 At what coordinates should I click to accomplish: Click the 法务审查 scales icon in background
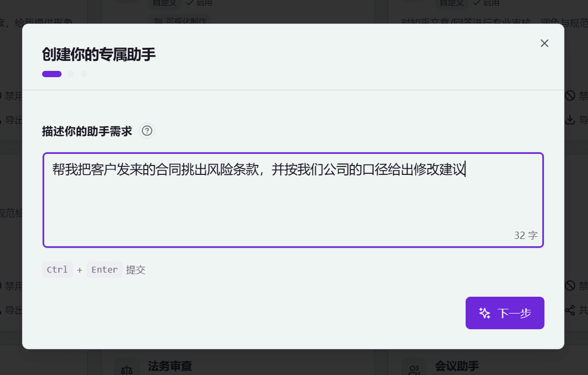127,369
